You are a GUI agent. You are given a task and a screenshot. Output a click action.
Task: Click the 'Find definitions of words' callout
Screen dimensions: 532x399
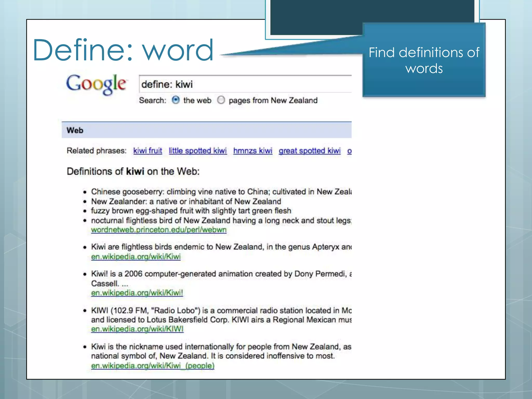424,60
